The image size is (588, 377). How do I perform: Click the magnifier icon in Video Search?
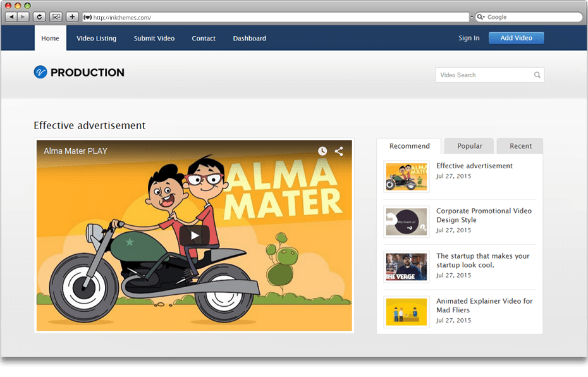click(x=537, y=75)
